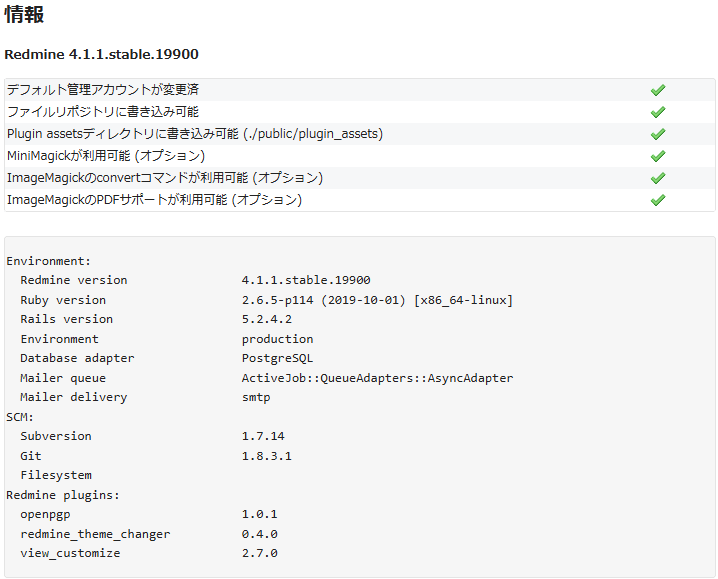
Task: Click the checkmark for ImageMagickのconvertコマンド row
Action: click(x=658, y=178)
